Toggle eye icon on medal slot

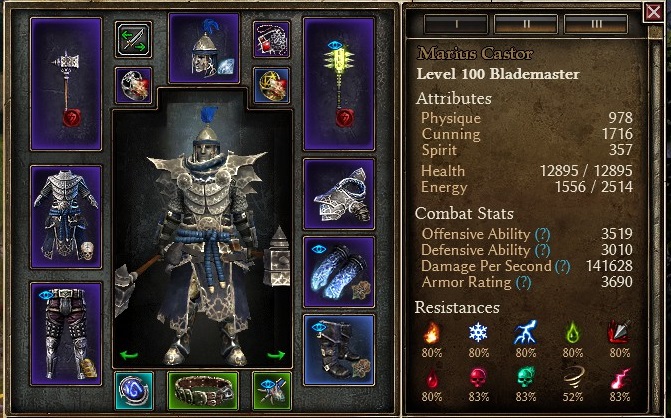pos(268,384)
